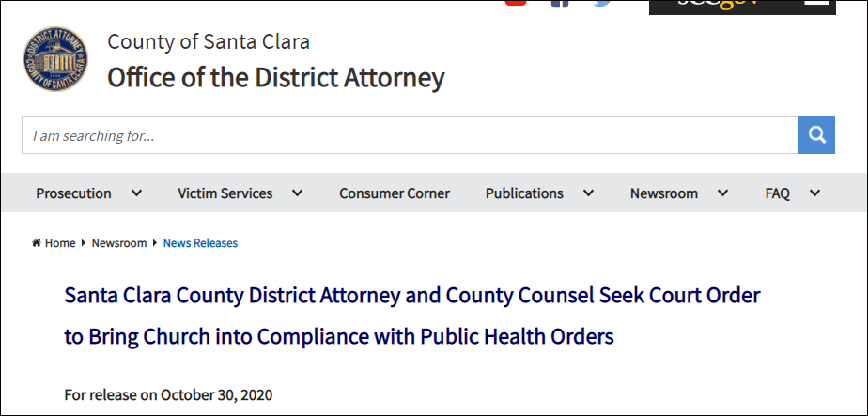Click the sccgov logo banner
The image size is (868, 416).
pyautogui.click(x=719, y=6)
